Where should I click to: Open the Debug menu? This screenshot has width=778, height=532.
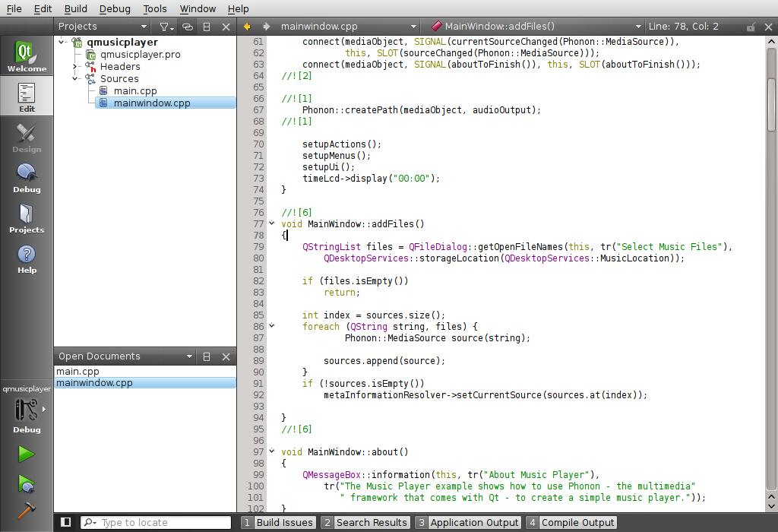[x=115, y=9]
